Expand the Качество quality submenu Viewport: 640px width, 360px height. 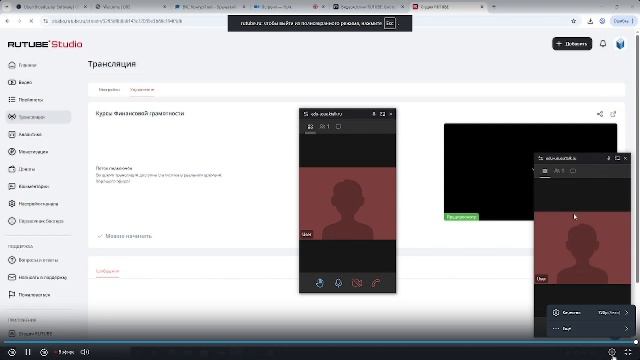(x=591, y=313)
